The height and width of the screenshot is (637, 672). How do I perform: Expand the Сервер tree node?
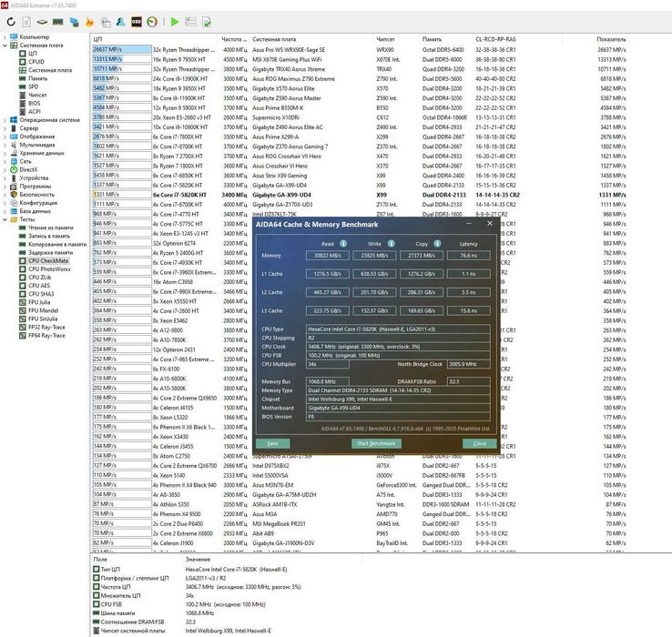click(5, 128)
